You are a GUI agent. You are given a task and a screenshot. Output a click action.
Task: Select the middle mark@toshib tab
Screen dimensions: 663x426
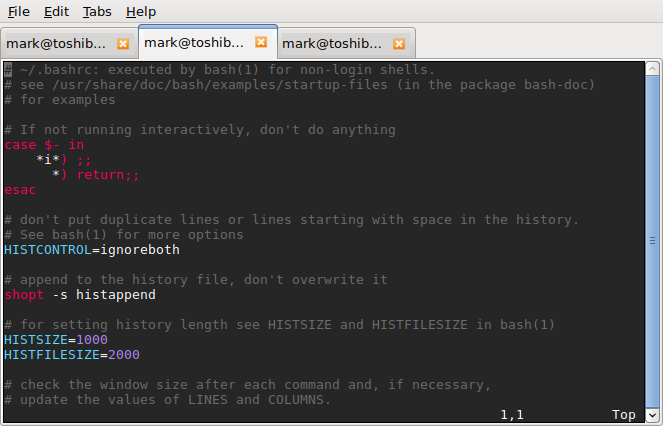click(194, 42)
